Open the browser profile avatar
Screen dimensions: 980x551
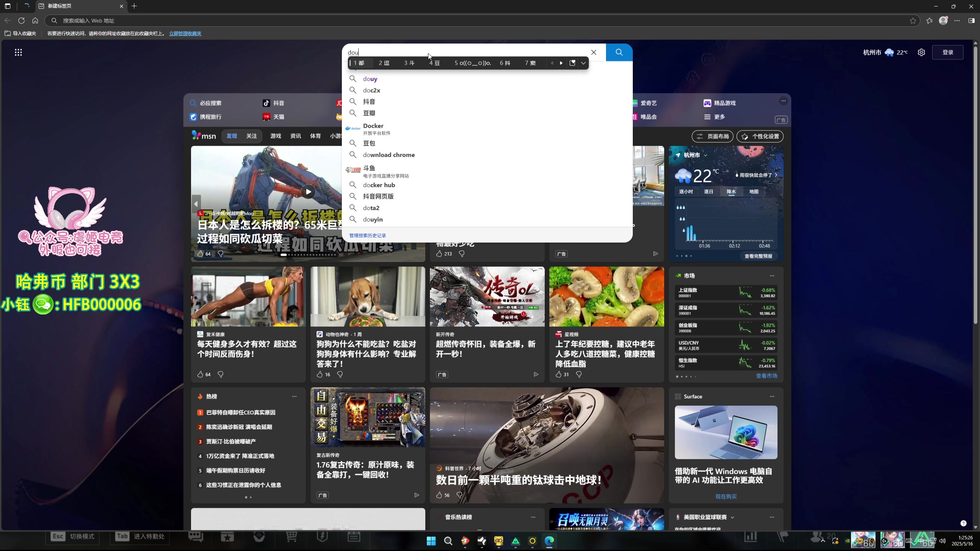coord(943,21)
